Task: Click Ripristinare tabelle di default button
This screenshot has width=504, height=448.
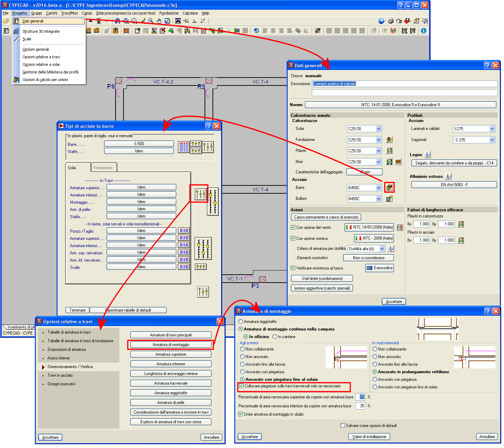Action: pos(128,310)
